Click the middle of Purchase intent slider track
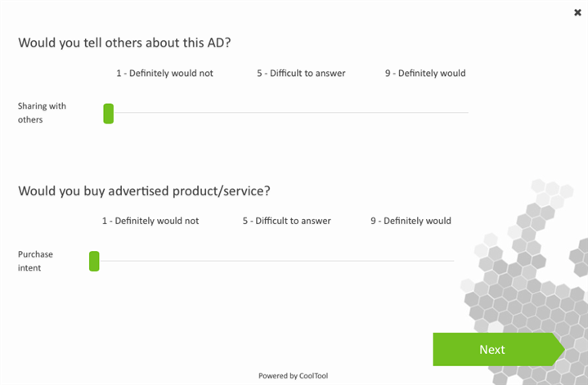Viewport: 588px width, 385px height. coord(272,261)
